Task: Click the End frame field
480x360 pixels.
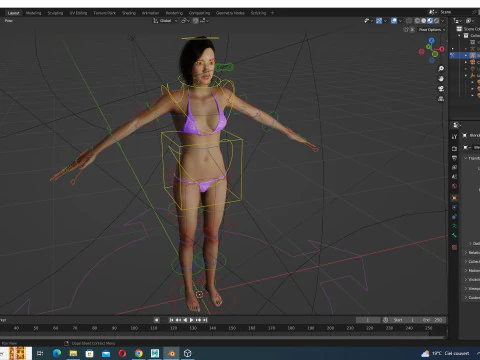Action: (432, 320)
